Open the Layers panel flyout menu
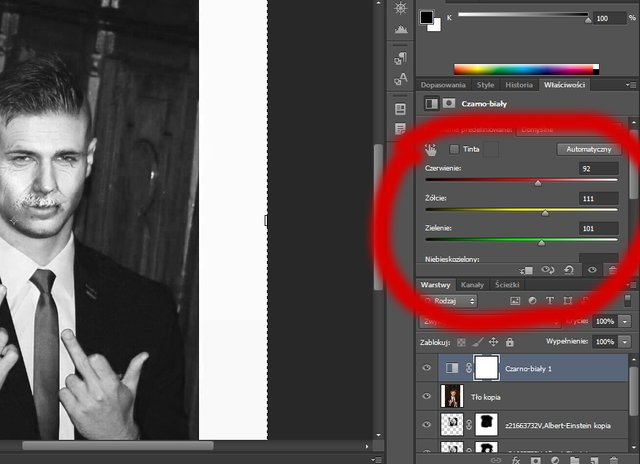Screen dimensions: 640x464 pyautogui.click(x=631, y=284)
